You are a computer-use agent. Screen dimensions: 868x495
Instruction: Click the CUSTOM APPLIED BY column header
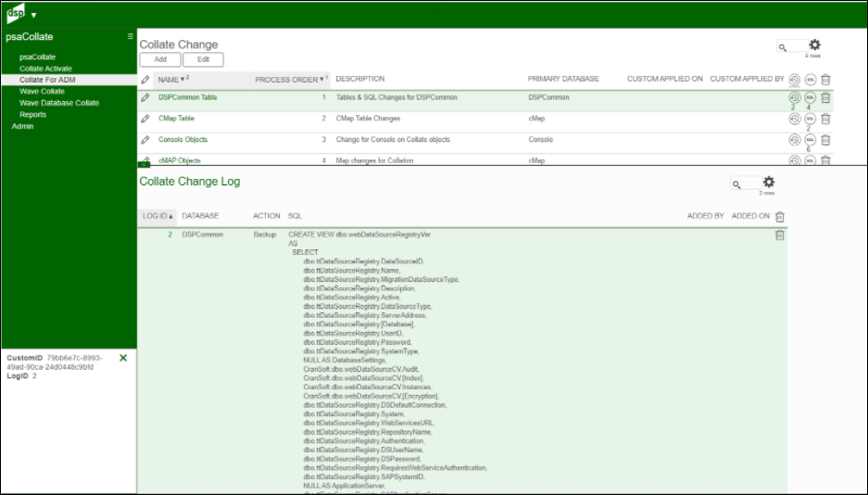747,79
